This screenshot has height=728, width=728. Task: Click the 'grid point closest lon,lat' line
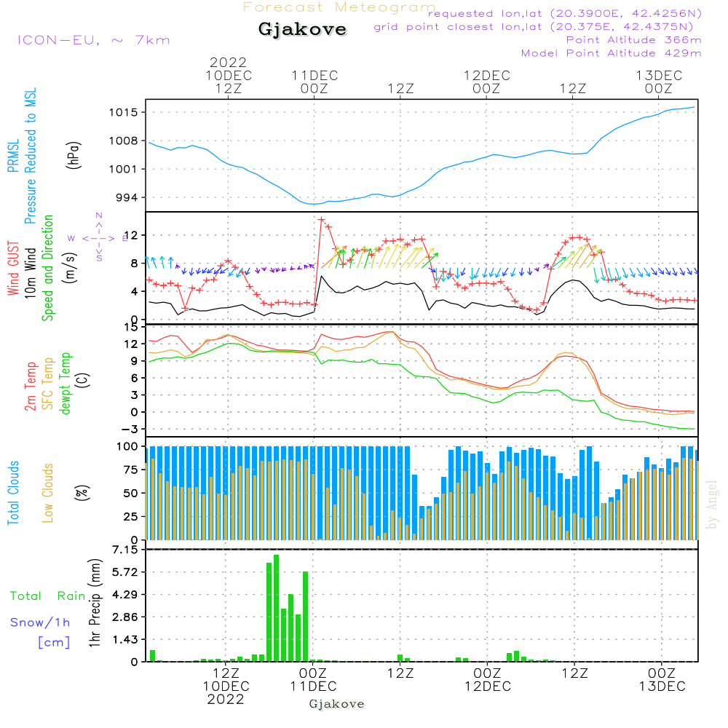point(534,27)
